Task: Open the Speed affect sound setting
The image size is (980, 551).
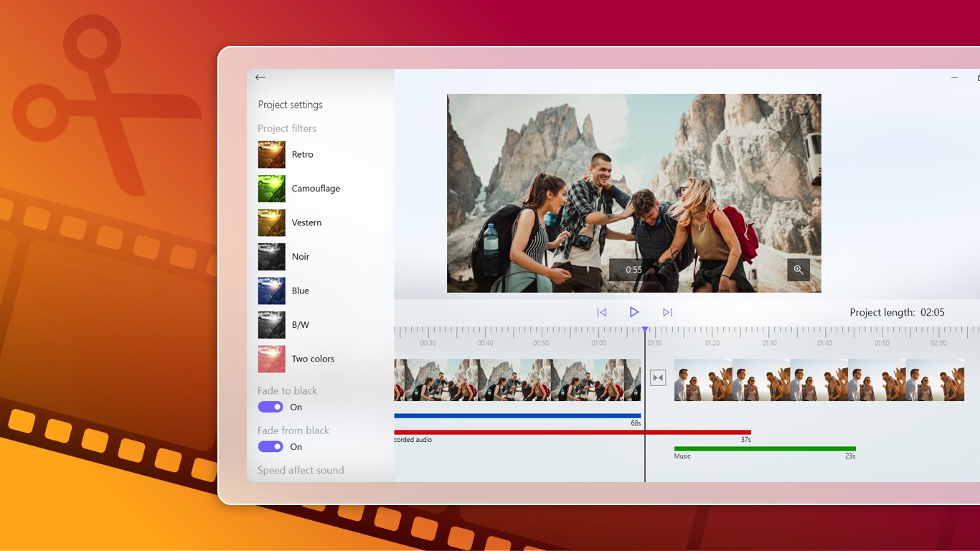Action: (301, 470)
